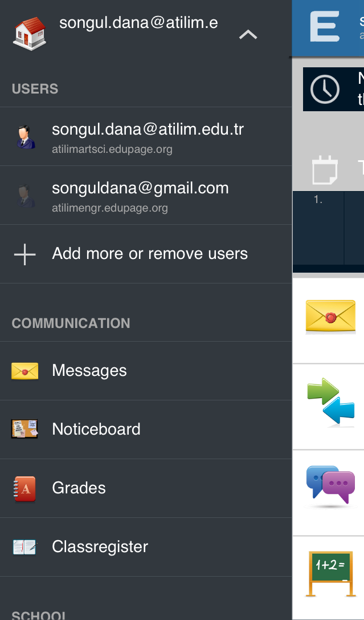
Task: Click the house icon in the header
Action: [x=29, y=34]
